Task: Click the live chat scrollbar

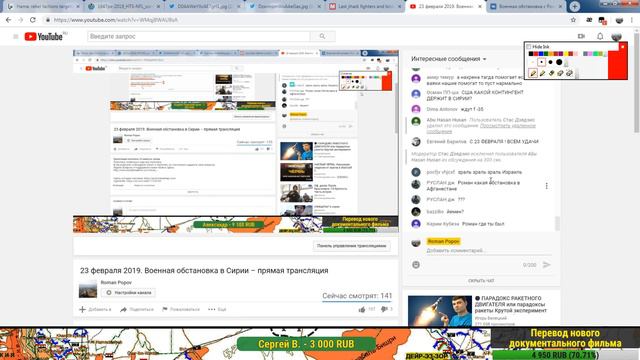Action: (558, 223)
